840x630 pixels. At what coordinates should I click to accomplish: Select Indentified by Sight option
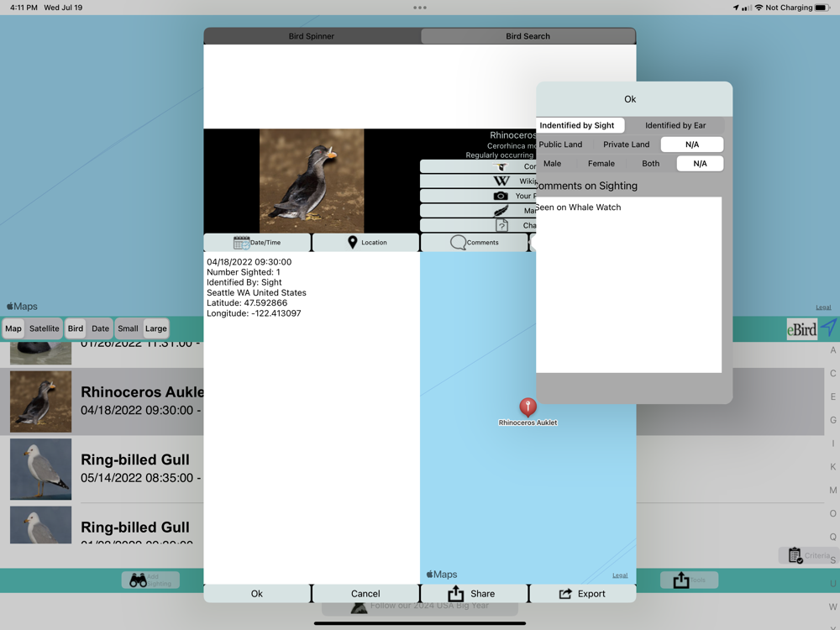point(580,125)
